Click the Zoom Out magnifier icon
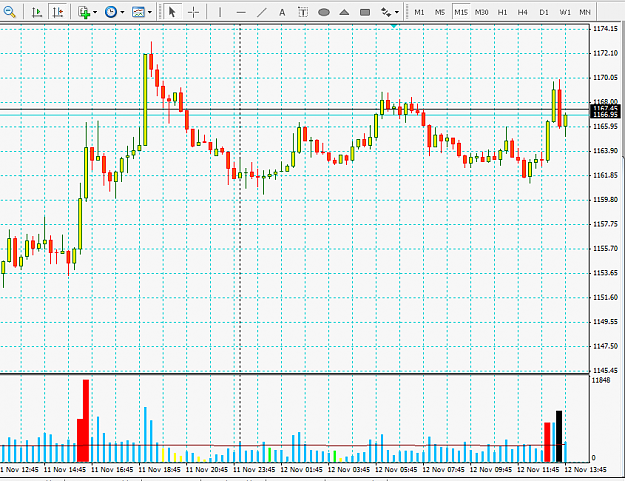 (9, 12)
